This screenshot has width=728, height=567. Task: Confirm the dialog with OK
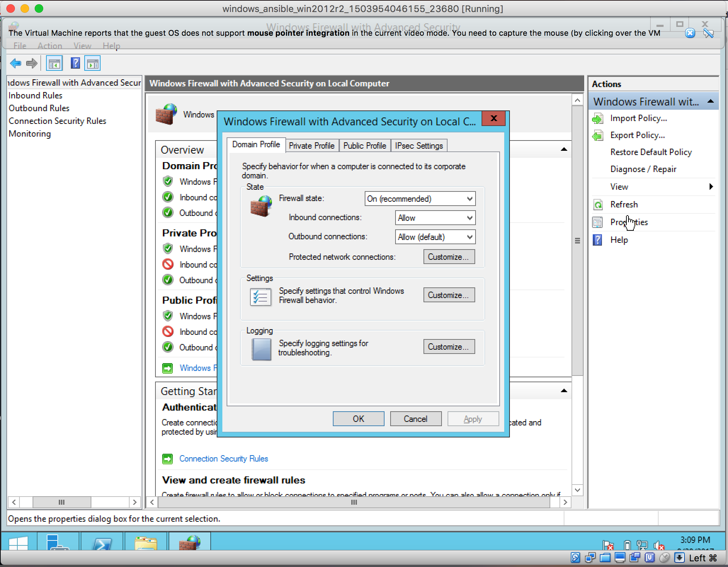point(358,419)
